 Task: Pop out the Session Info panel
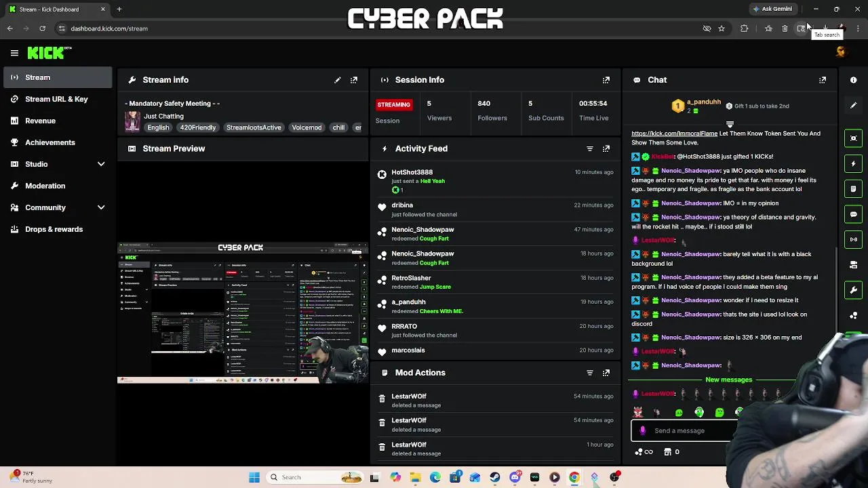[x=606, y=80]
